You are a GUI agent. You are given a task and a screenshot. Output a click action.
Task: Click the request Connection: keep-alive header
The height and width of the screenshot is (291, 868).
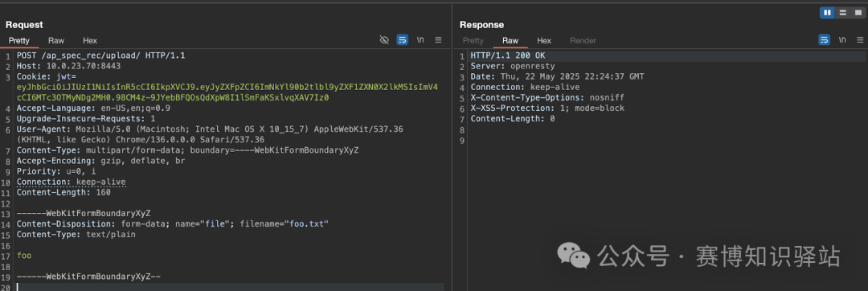[71, 182]
